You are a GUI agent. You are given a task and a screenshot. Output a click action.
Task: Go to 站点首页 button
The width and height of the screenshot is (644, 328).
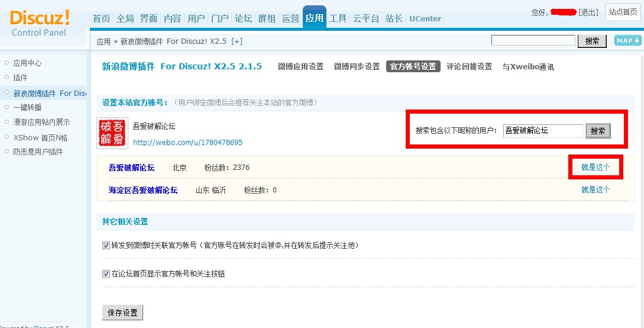pos(623,12)
